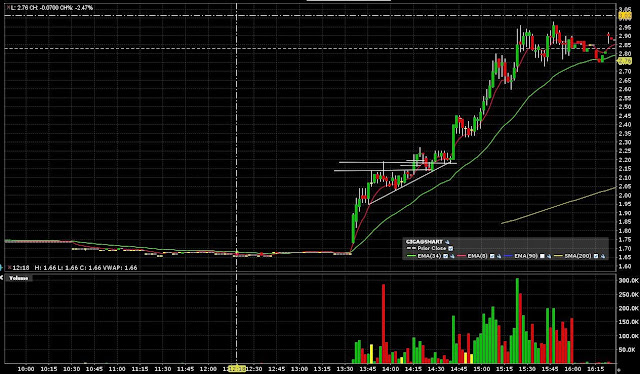Collapse the Volume panel with left arrow
Image resolution: width=640 pixels, height=374 pixels.
[2, 278]
